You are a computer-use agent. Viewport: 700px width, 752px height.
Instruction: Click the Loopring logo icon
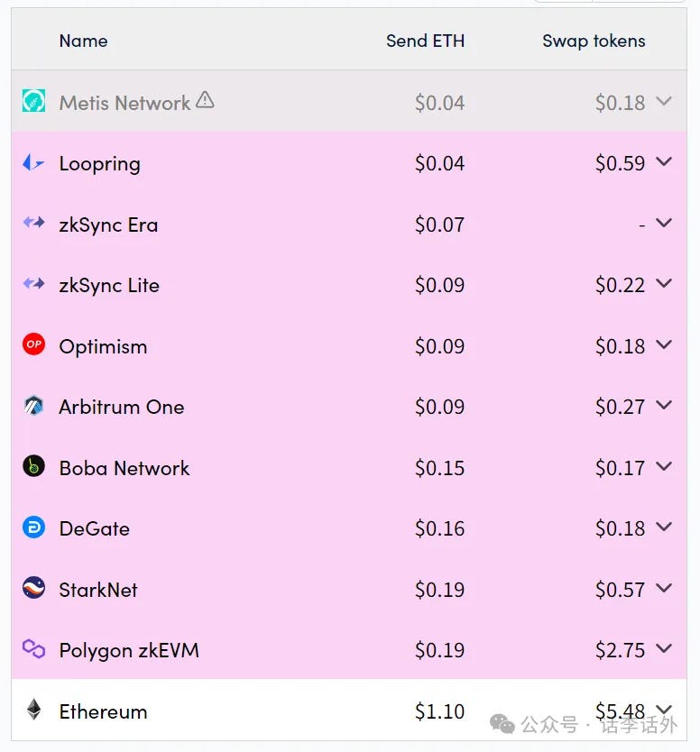tap(33, 163)
